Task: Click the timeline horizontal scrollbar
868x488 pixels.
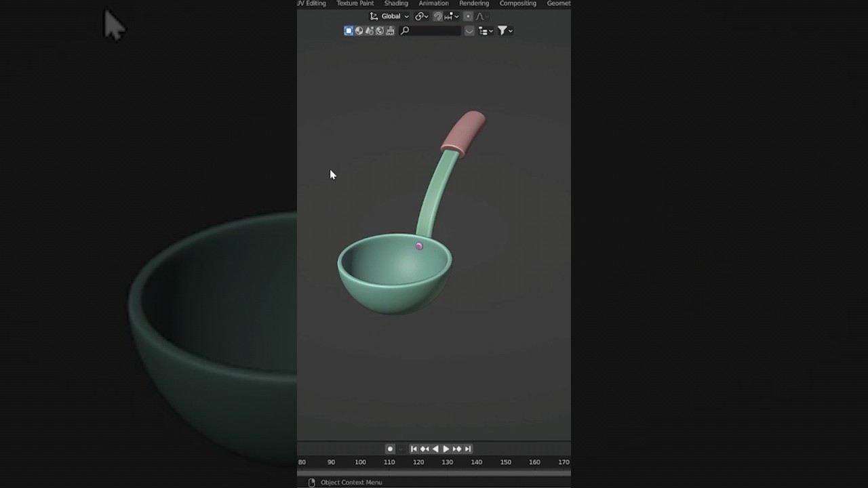Action: tap(434, 473)
